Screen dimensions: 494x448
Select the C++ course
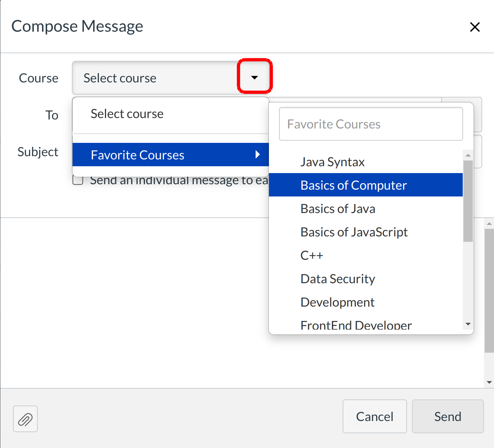point(312,256)
